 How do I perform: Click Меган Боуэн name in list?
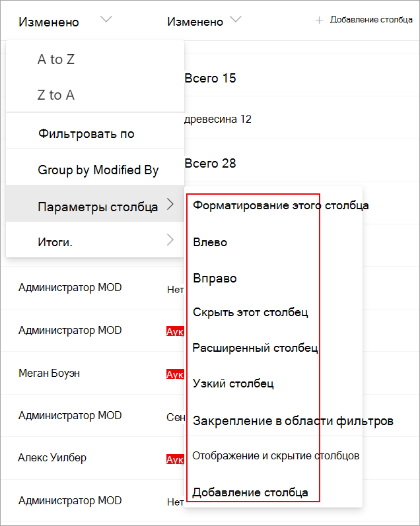coord(50,373)
